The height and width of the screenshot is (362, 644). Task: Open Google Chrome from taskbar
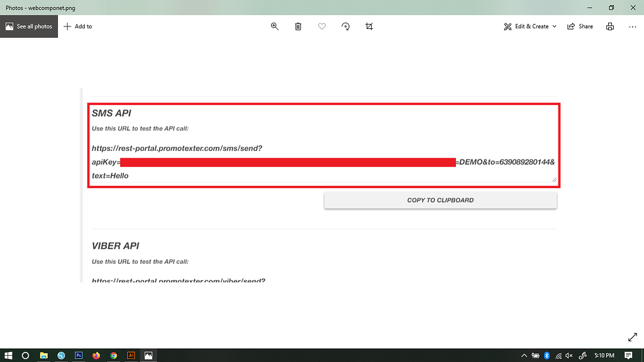[x=113, y=356]
